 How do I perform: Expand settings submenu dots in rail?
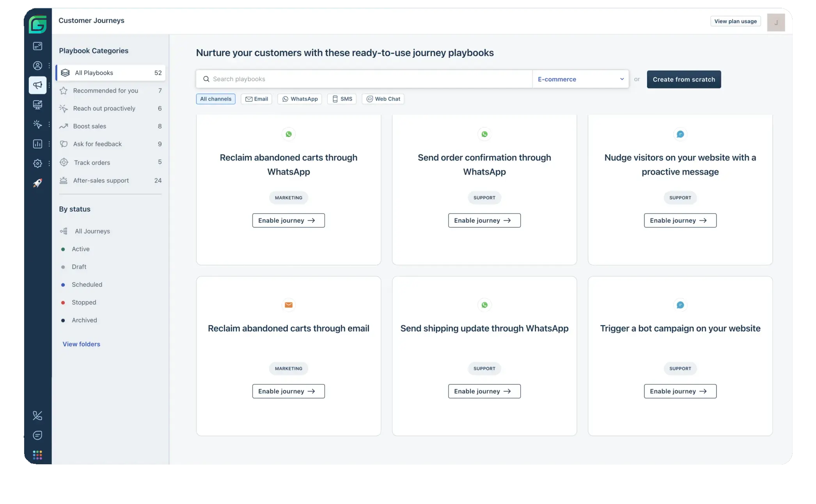coord(49,163)
